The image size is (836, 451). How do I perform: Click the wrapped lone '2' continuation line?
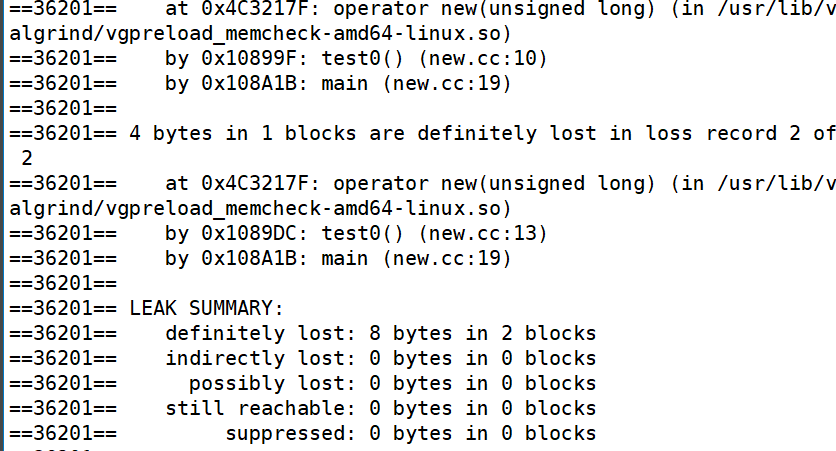[27, 158]
